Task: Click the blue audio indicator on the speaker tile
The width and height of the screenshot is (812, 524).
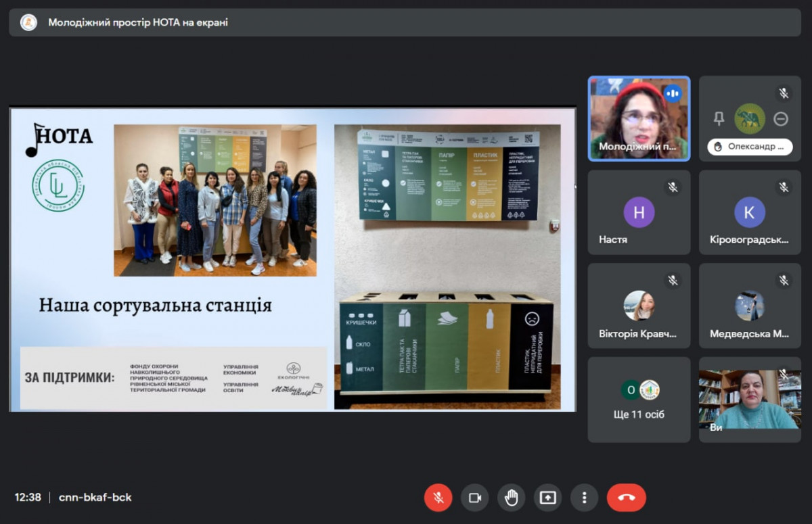Action: 672,93
